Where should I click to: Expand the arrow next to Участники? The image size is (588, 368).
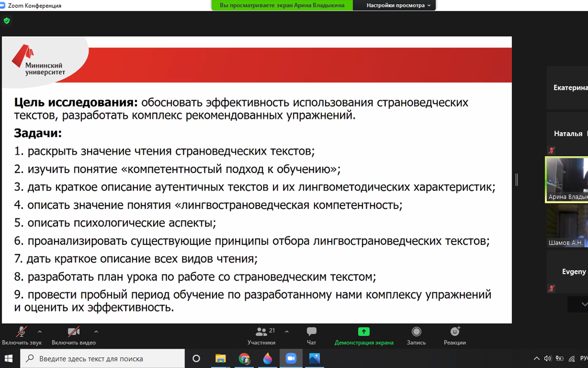point(287,331)
